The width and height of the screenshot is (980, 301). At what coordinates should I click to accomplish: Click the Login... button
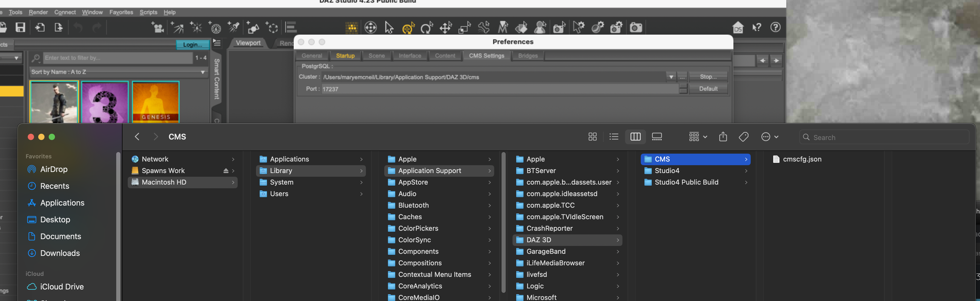[192, 45]
